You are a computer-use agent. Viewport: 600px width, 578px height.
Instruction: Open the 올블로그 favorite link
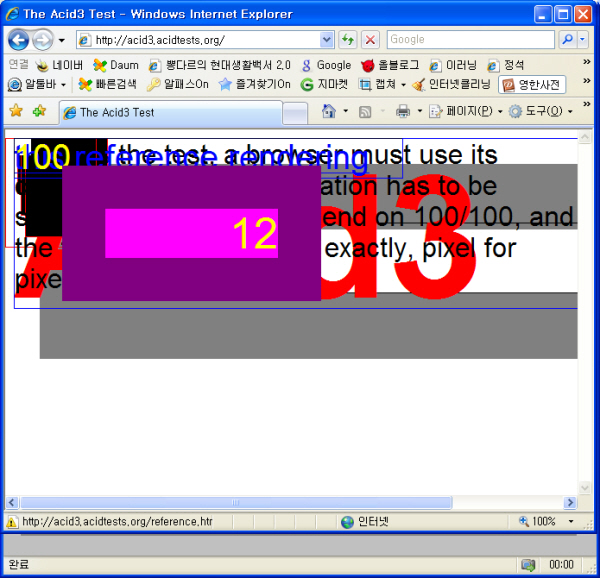tap(390, 65)
